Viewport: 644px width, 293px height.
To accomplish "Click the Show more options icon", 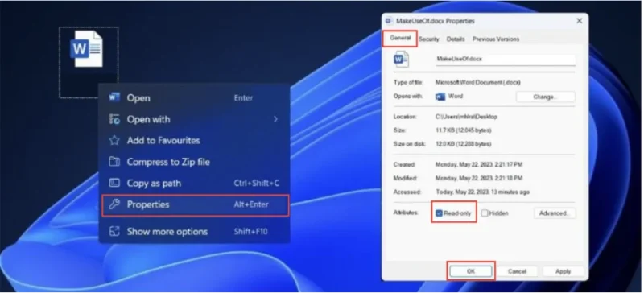I will 114,231.
